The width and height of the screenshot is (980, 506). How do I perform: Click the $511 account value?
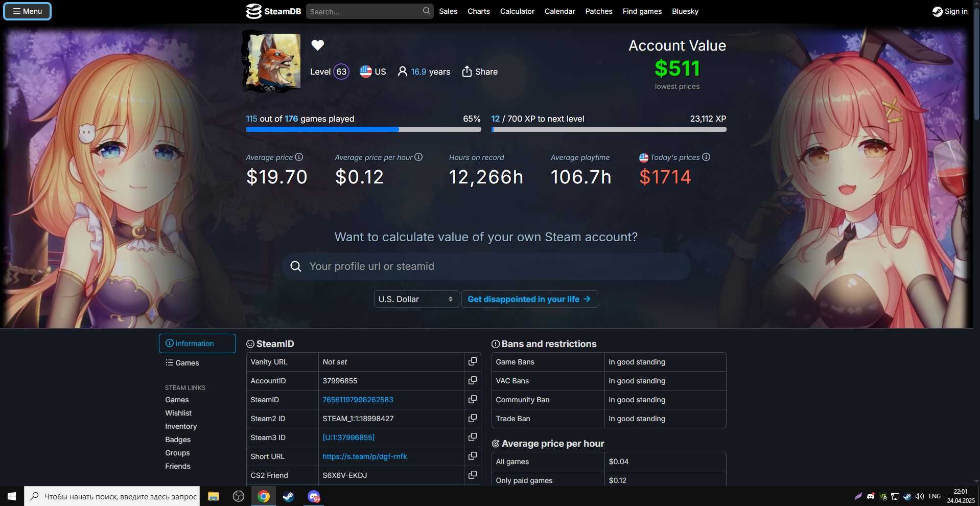pos(677,68)
